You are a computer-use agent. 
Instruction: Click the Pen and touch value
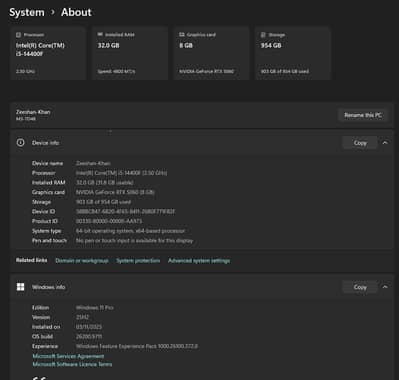point(134,240)
